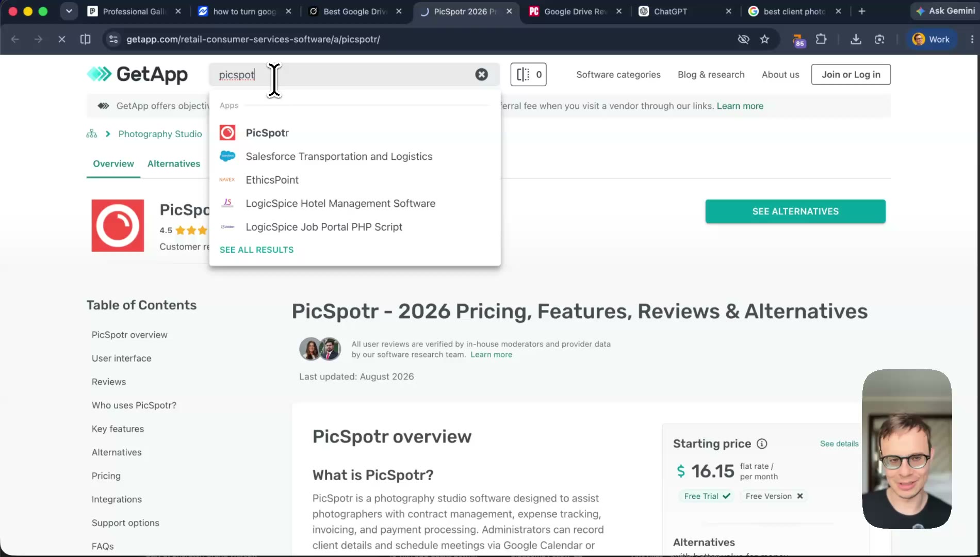Image resolution: width=980 pixels, height=557 pixels.
Task: Select PicSpotr in search suggestions
Action: pos(267,133)
